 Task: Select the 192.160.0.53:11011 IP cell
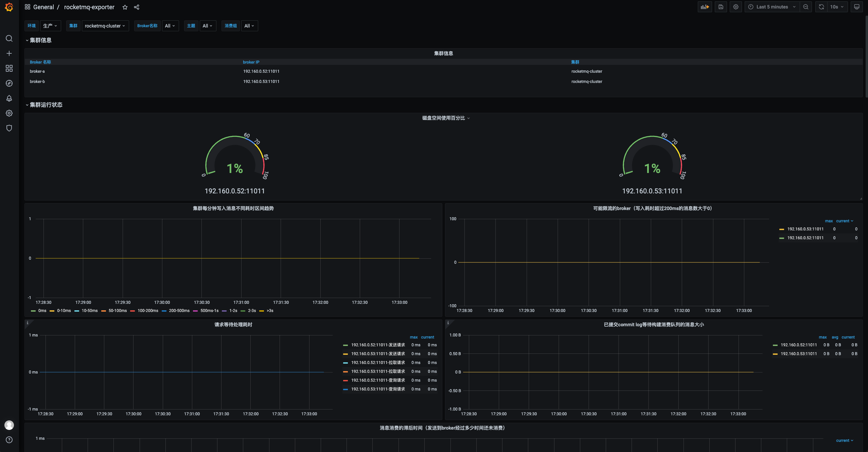click(261, 82)
